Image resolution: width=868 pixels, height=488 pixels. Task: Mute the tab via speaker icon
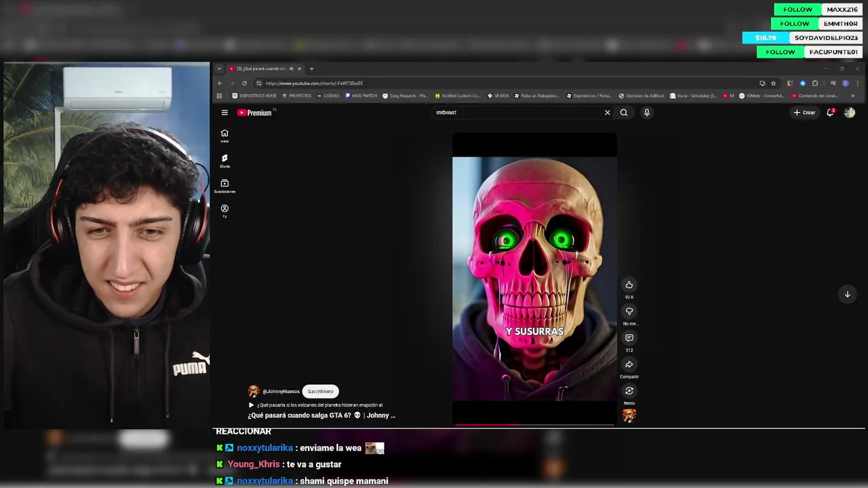click(x=291, y=68)
